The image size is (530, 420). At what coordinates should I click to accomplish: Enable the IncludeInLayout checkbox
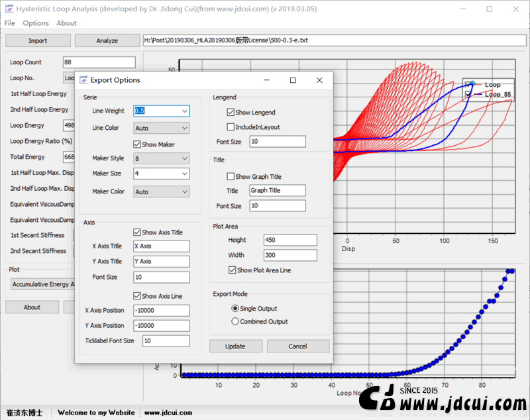[231, 127]
